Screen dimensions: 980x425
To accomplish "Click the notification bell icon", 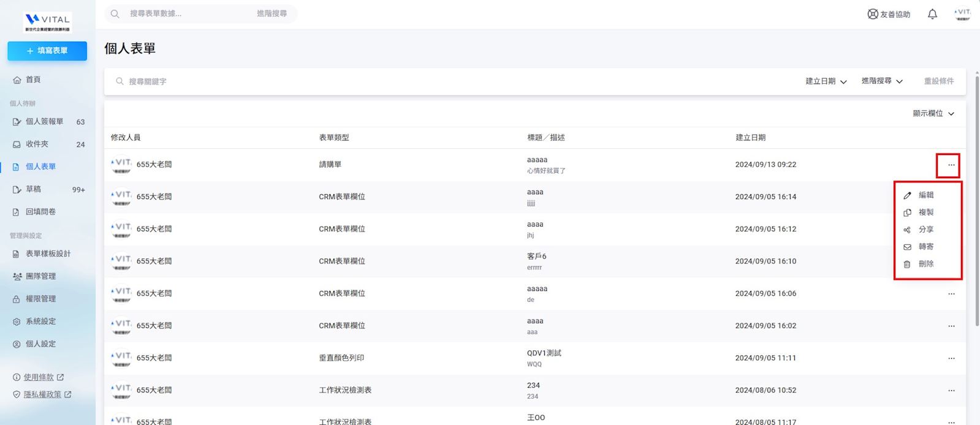I will coord(932,14).
